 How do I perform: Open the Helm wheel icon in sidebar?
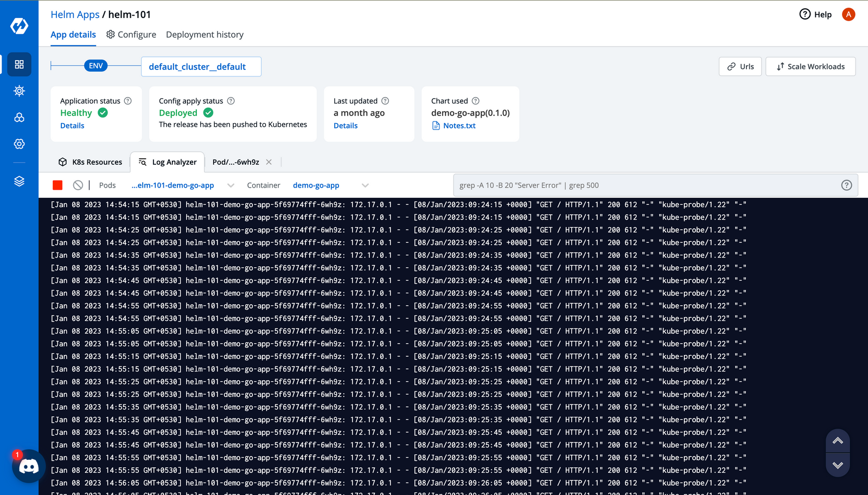click(x=19, y=91)
